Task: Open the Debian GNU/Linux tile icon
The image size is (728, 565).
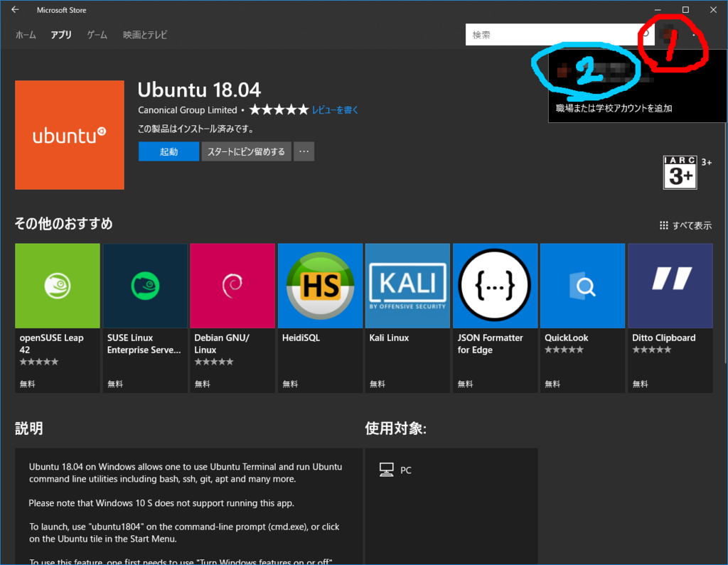Action: tap(232, 286)
